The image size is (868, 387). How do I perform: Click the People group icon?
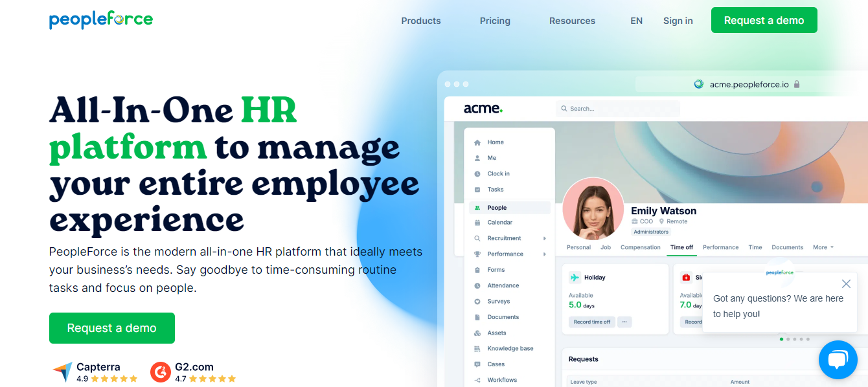[477, 208]
